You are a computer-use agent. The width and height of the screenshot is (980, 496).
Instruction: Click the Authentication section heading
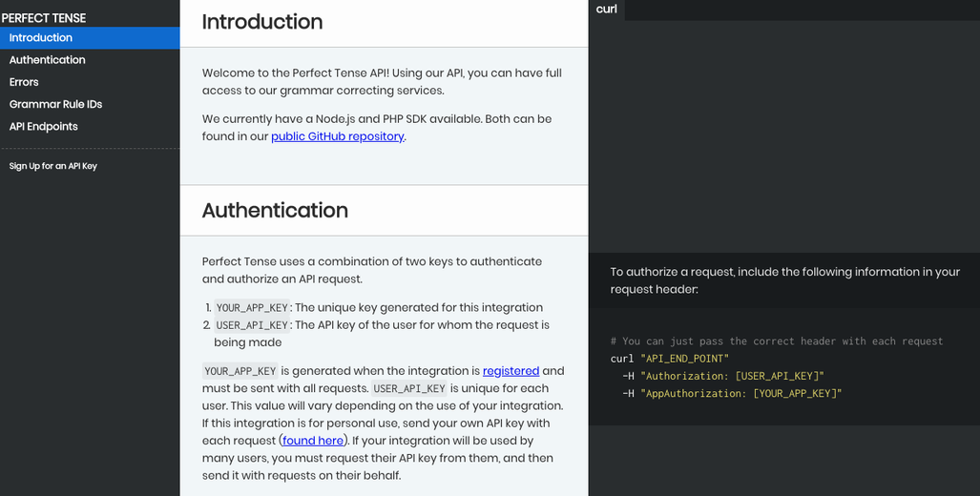pyautogui.click(x=275, y=211)
